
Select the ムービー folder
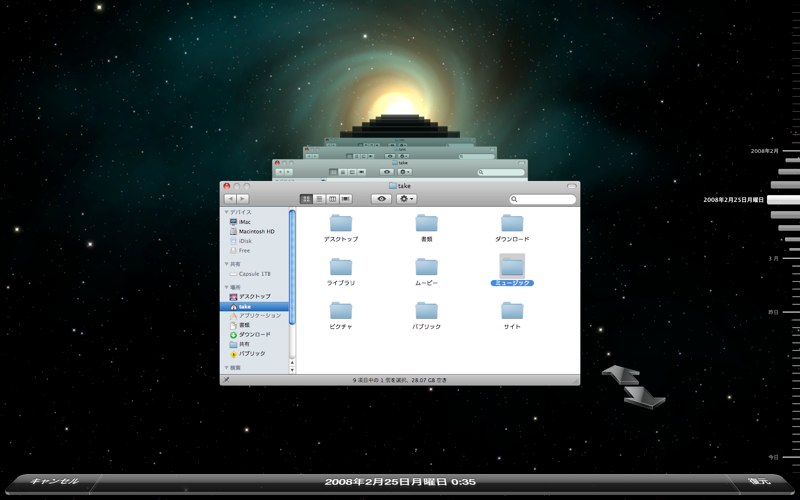(x=427, y=271)
